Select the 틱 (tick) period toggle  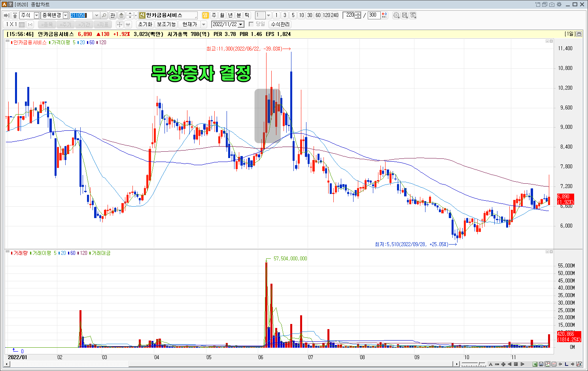[x=247, y=15]
